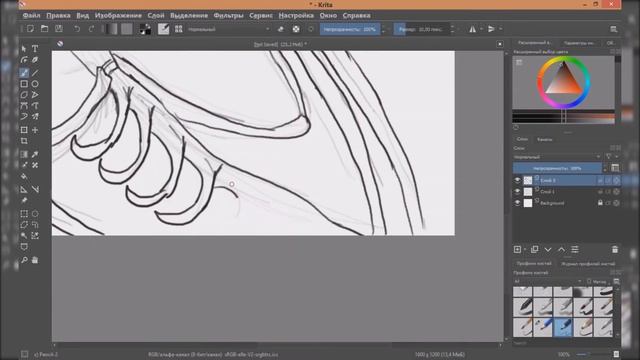Switch to the Каналы tab
This screenshot has width=640, height=360.
tap(544, 140)
